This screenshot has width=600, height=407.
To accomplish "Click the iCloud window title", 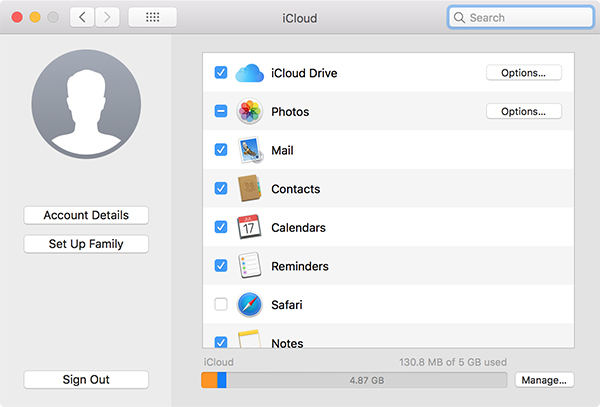I will [300, 18].
